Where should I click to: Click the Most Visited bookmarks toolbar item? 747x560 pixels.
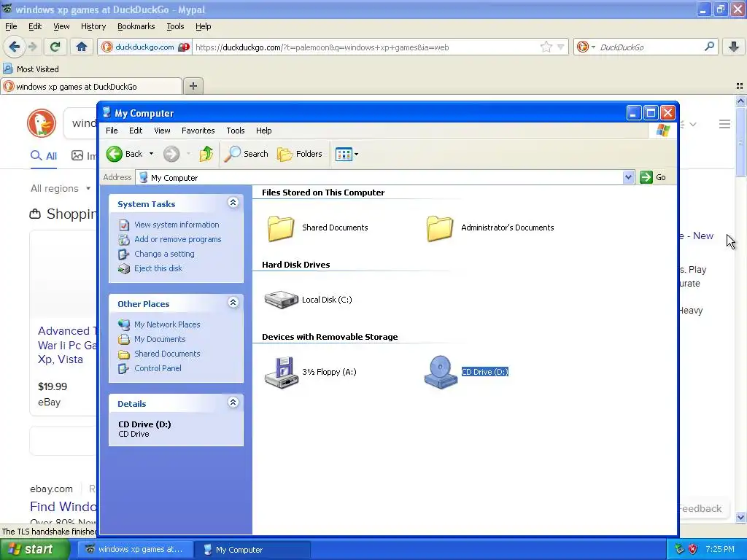point(31,69)
